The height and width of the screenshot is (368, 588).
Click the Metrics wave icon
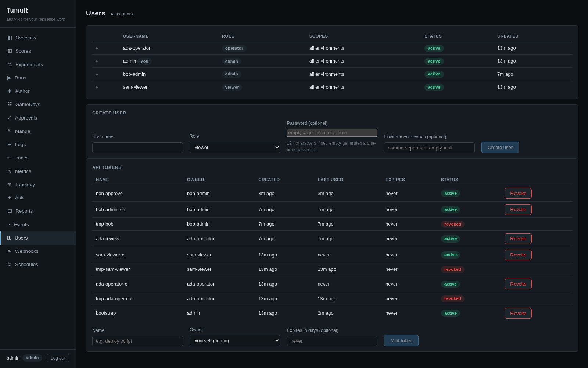(9, 171)
